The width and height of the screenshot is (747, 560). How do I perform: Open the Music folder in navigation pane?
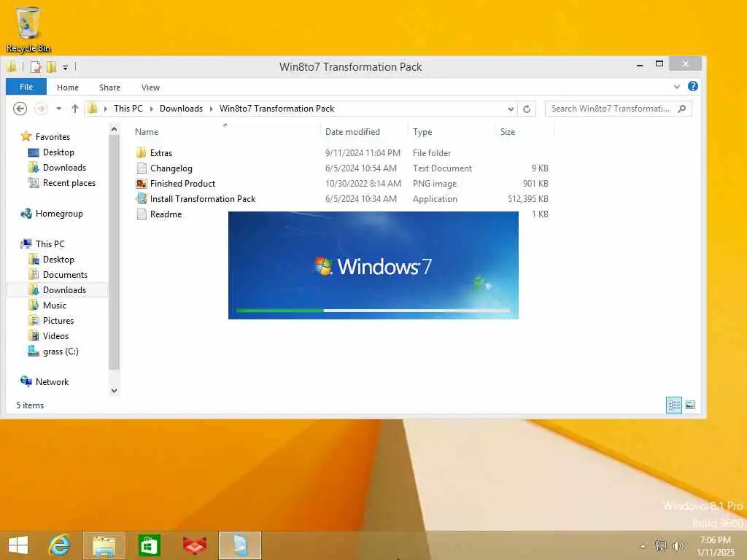click(x=54, y=306)
